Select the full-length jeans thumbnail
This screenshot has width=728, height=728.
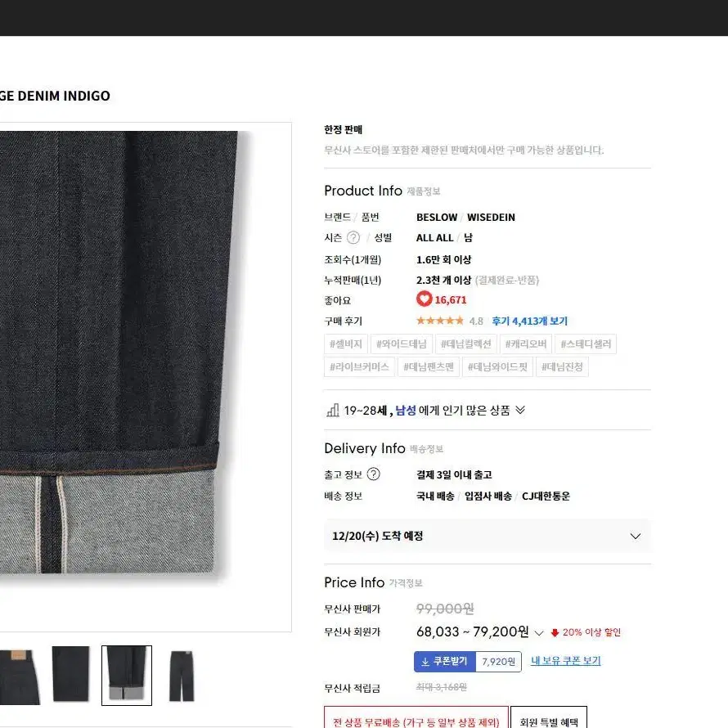[182, 675]
